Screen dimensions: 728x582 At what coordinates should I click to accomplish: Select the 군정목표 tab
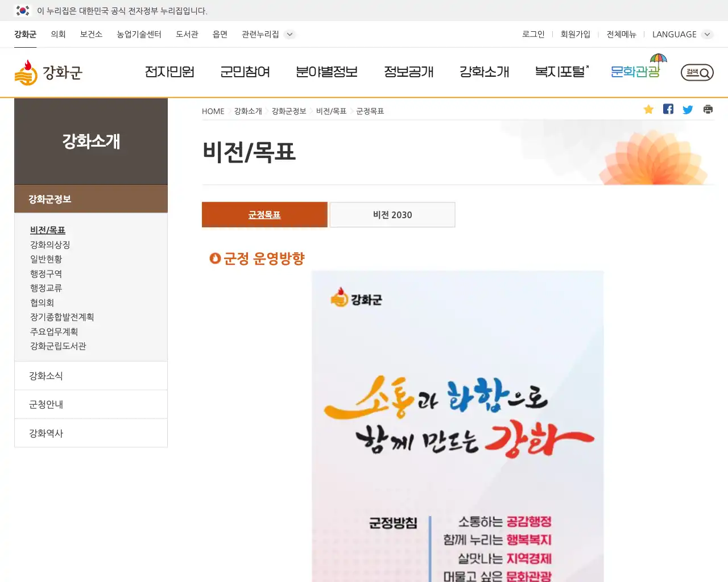(264, 215)
